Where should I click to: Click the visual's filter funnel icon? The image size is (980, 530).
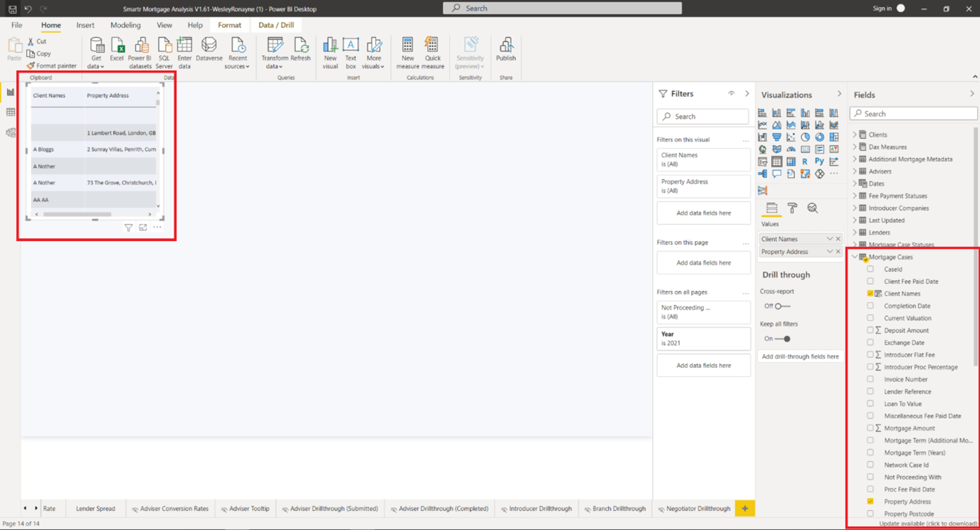pyautogui.click(x=129, y=228)
